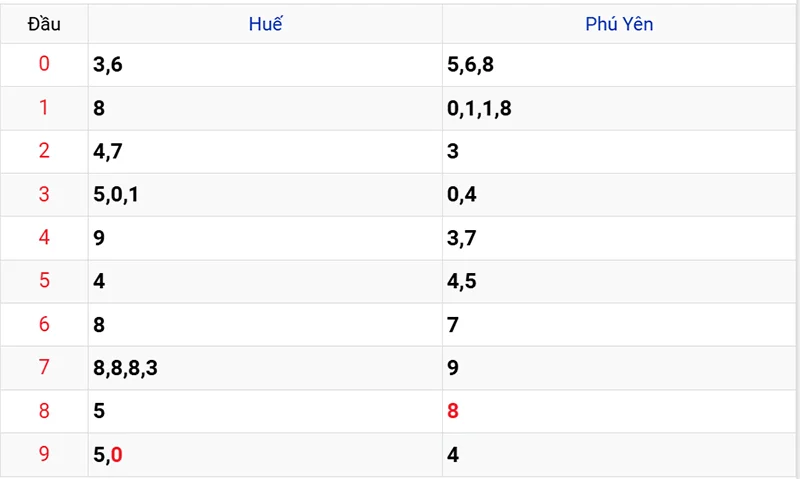Select row label 0 in Đầu column
This screenshot has width=800, height=479.
coord(44,65)
